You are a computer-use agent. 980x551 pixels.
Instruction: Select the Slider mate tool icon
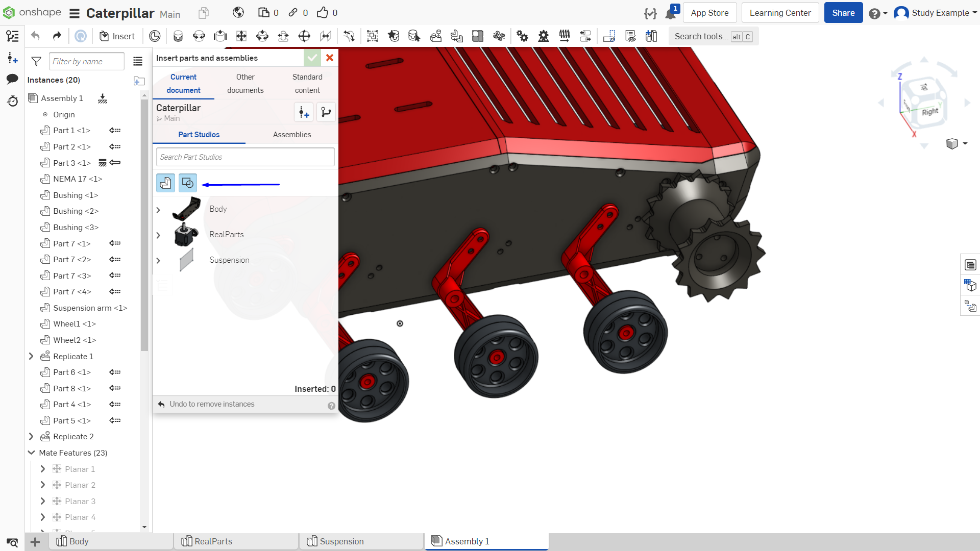pyautogui.click(x=220, y=36)
